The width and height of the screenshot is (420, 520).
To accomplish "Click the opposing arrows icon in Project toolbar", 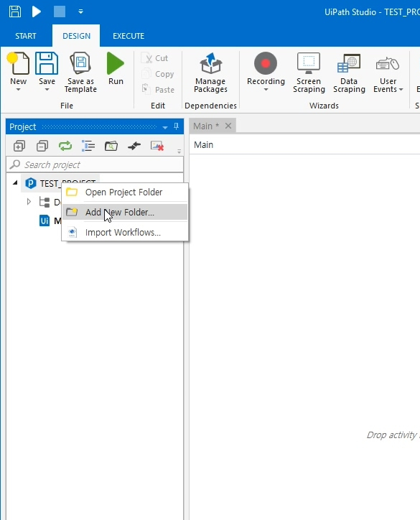I will click(x=134, y=146).
